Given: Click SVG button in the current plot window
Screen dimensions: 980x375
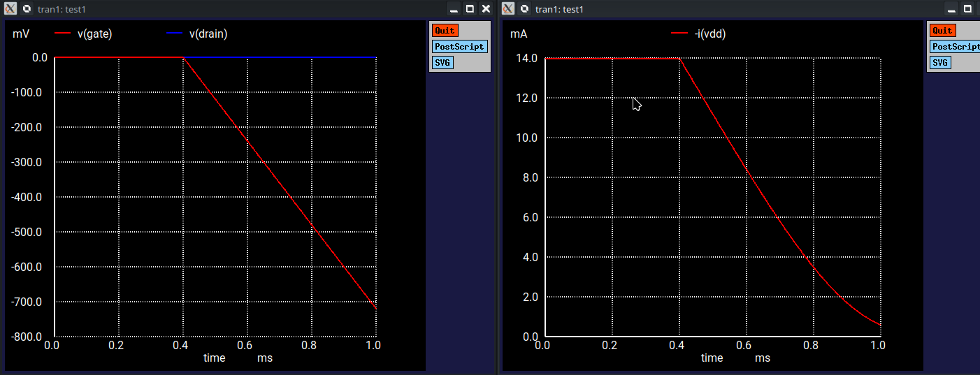Looking at the screenshot, I should 940,62.
